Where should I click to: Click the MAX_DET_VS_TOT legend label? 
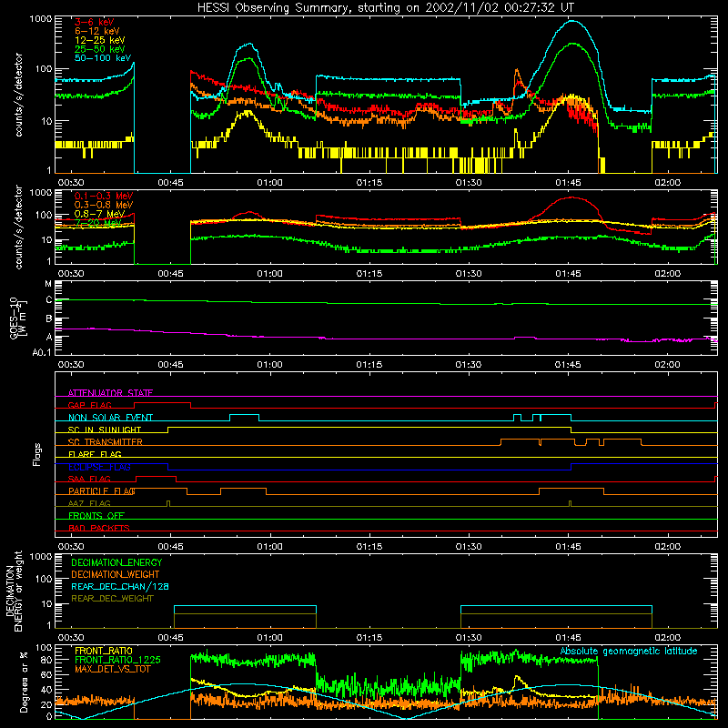point(114,669)
